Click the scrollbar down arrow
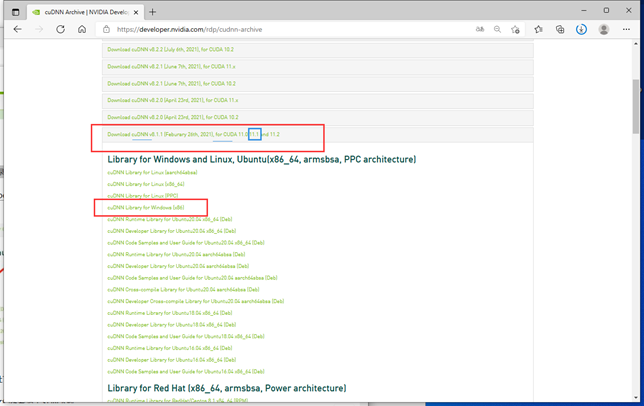Viewport: 644px width, 406px height. 636,397
